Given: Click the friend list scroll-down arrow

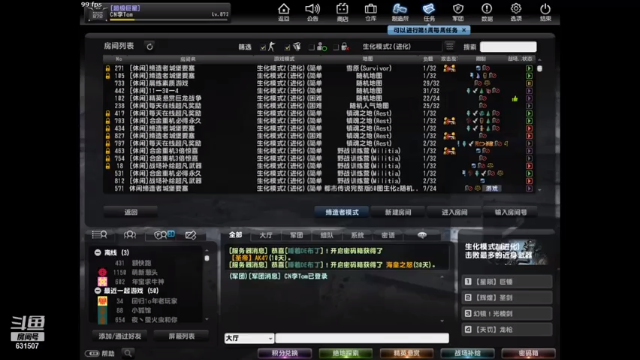Looking at the screenshot, I should [207, 319].
